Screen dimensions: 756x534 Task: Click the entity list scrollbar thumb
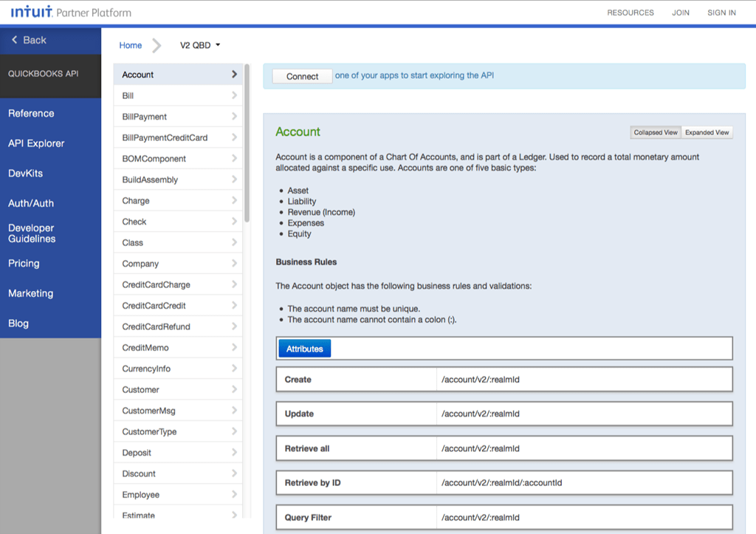click(x=247, y=143)
